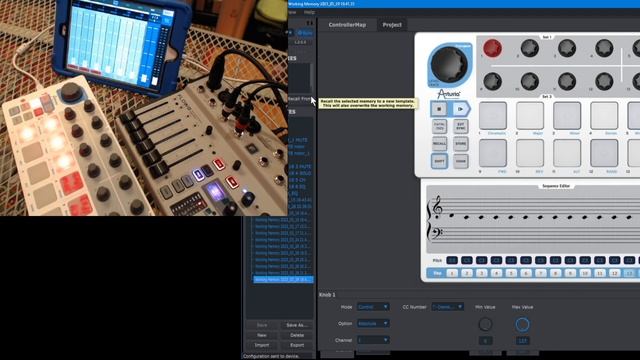Click the Export button
The width and height of the screenshot is (640, 360).
[x=297, y=345]
